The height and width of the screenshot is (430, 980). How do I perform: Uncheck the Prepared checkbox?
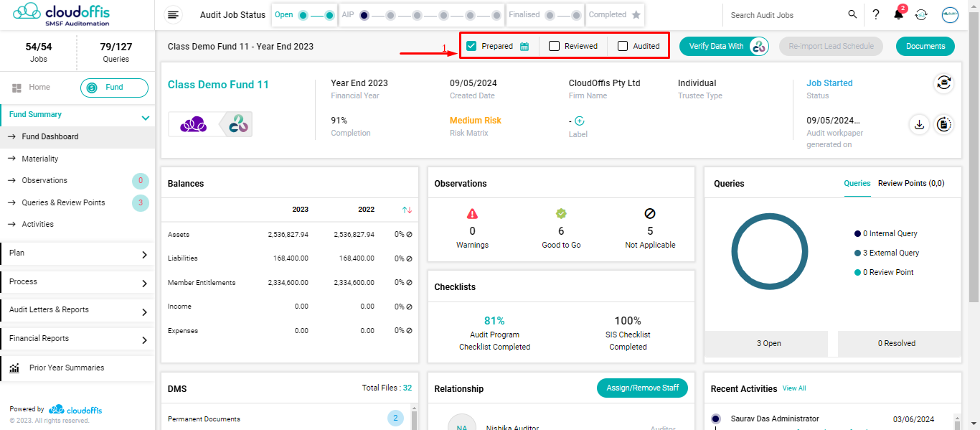pyautogui.click(x=471, y=46)
